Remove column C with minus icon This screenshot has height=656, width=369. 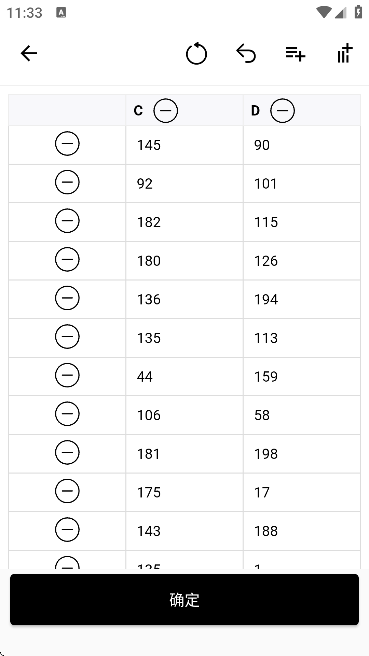pyautogui.click(x=166, y=110)
